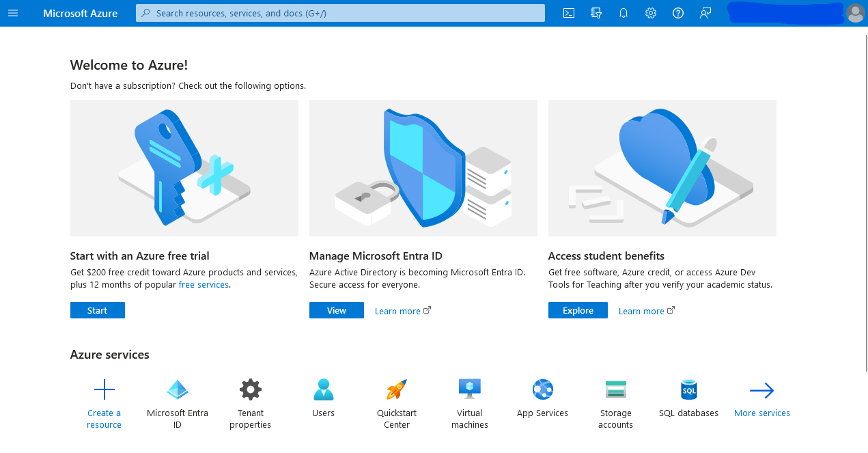868x453 pixels.
Task: Open the account avatar menu
Action: 855,13
